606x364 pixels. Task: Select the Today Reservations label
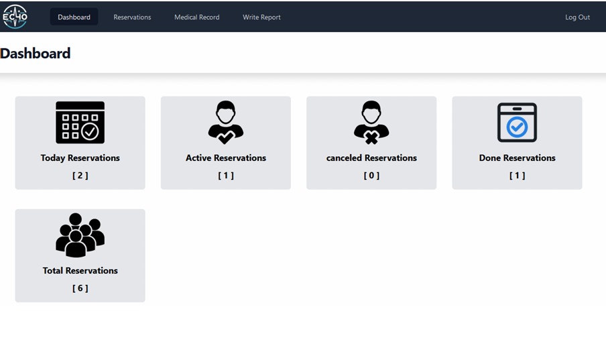pos(80,158)
